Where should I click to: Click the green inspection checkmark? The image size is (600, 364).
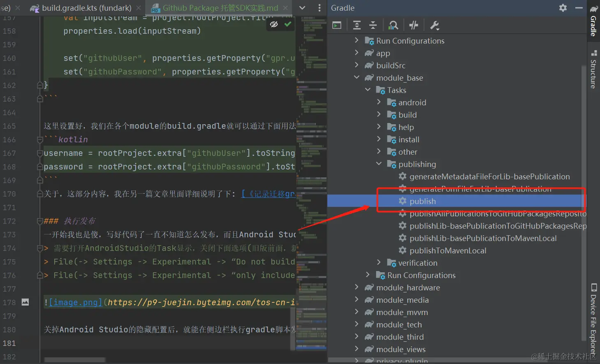click(x=288, y=24)
